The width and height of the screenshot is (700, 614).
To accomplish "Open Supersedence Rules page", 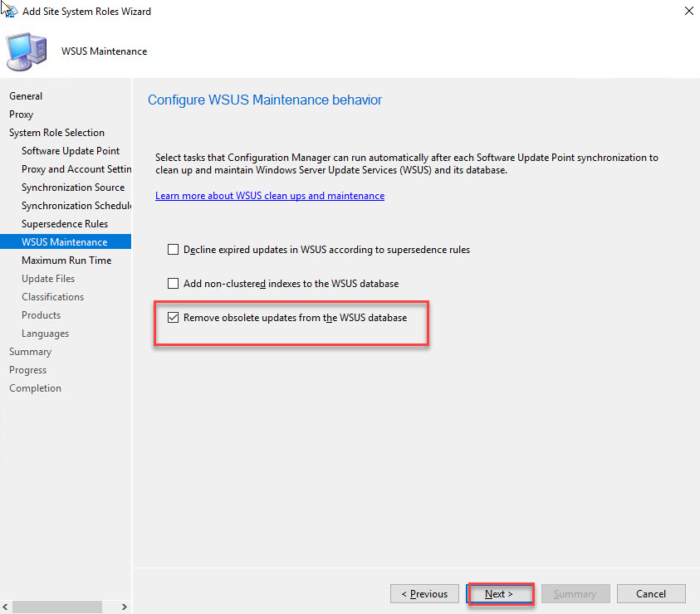I will coord(65,224).
